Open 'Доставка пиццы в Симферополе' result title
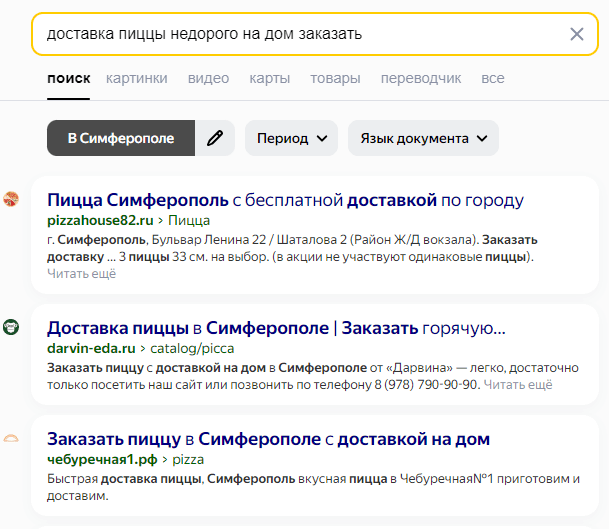The height and width of the screenshot is (529, 609). [x=276, y=328]
